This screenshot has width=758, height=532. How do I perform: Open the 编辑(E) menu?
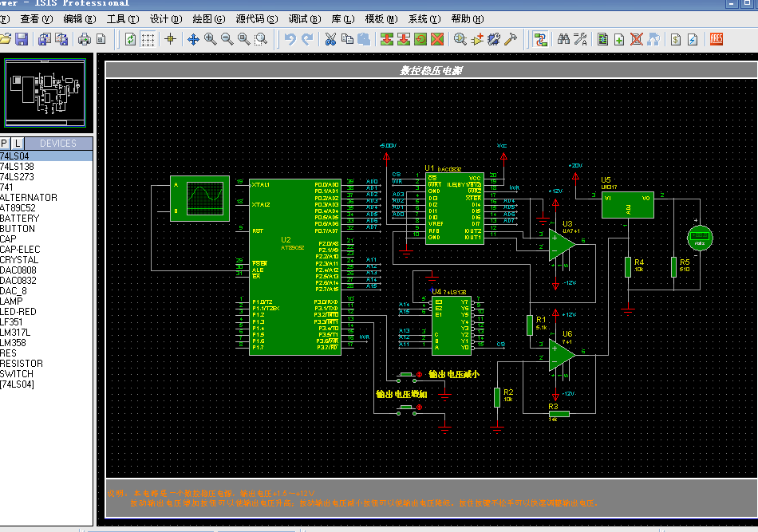80,19
